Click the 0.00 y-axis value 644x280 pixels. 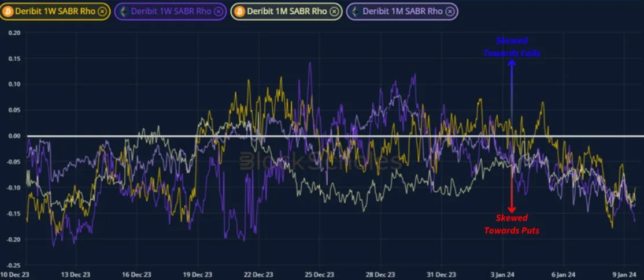click(13, 136)
